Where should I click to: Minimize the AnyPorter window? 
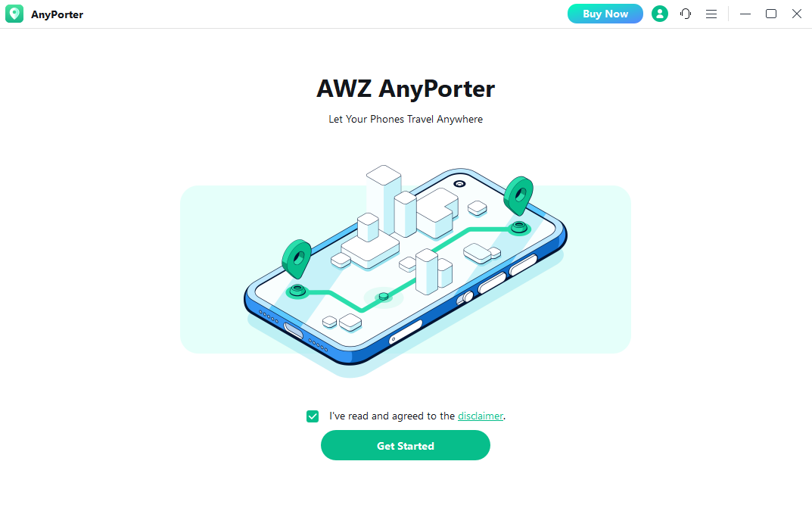pyautogui.click(x=745, y=14)
